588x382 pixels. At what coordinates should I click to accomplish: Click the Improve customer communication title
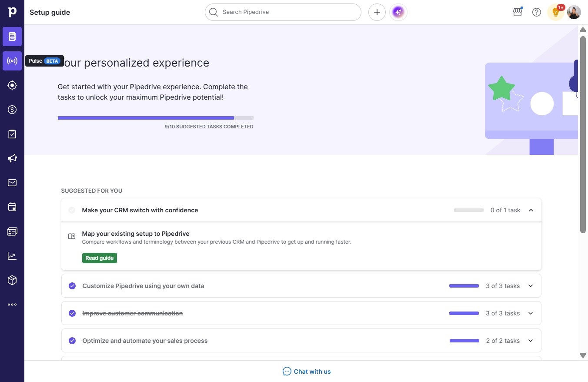(x=133, y=313)
